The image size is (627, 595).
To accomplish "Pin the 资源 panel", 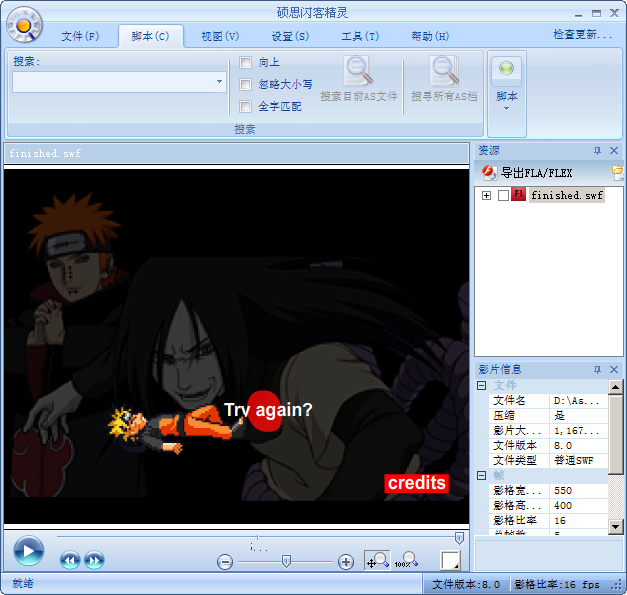I will [x=597, y=151].
